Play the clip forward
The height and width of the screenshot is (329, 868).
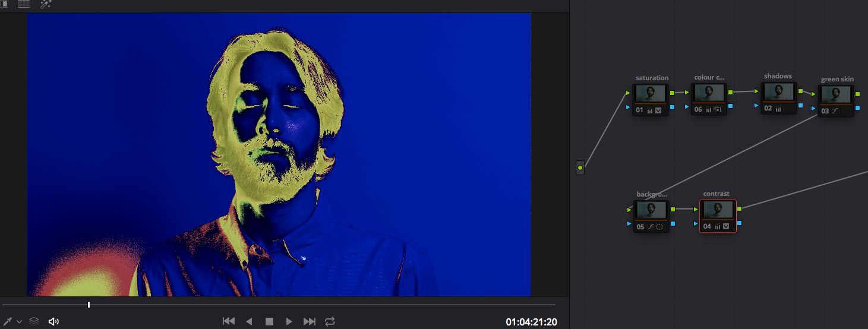(289, 321)
